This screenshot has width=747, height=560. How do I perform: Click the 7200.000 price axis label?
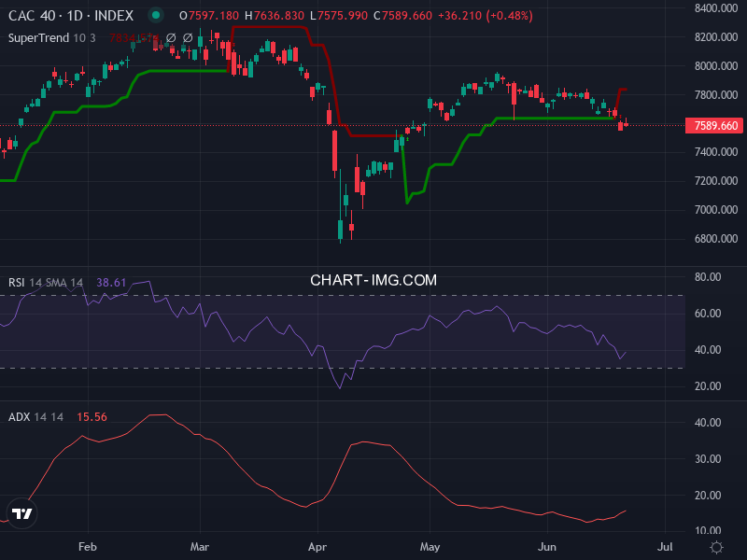coord(716,181)
